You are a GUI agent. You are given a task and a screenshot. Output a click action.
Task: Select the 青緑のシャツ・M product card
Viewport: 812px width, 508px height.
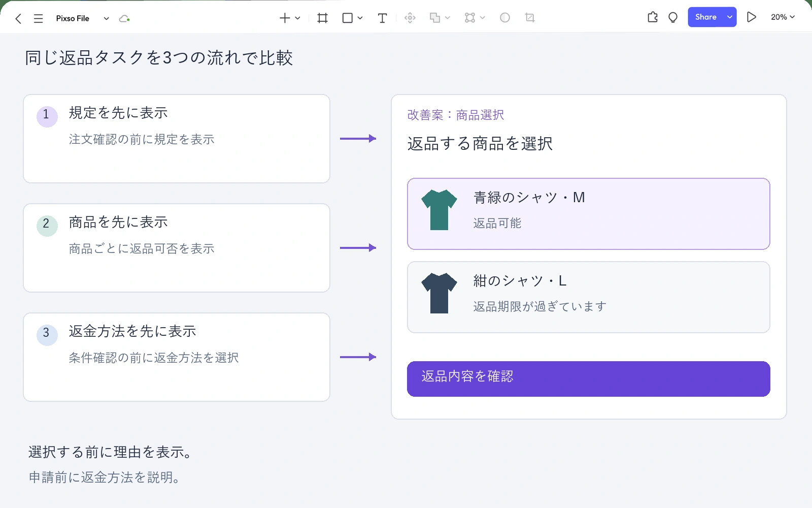tap(589, 214)
